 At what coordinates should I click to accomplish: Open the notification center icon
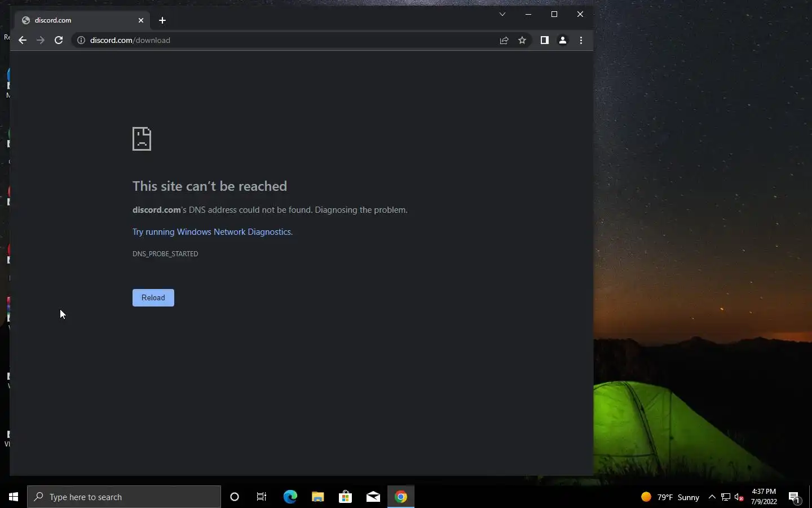795,497
